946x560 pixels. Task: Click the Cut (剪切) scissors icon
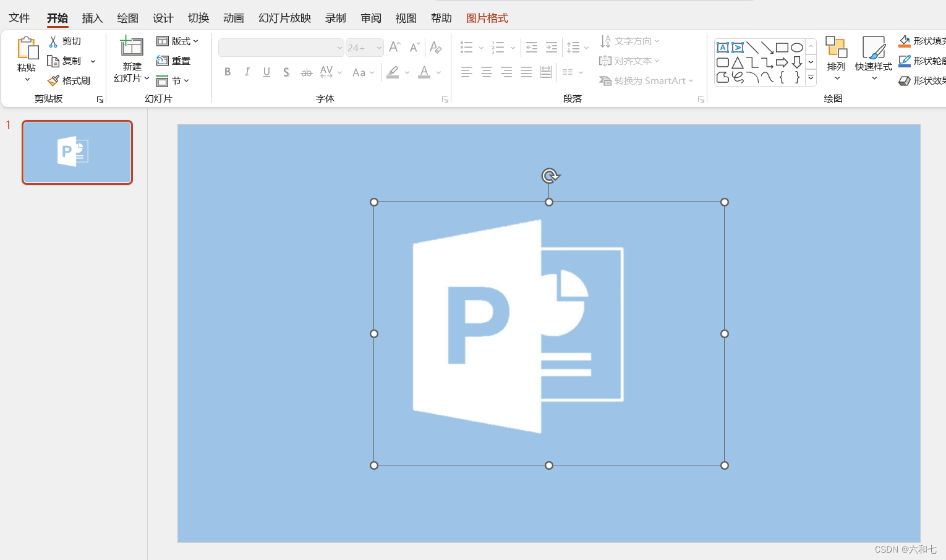[53, 41]
